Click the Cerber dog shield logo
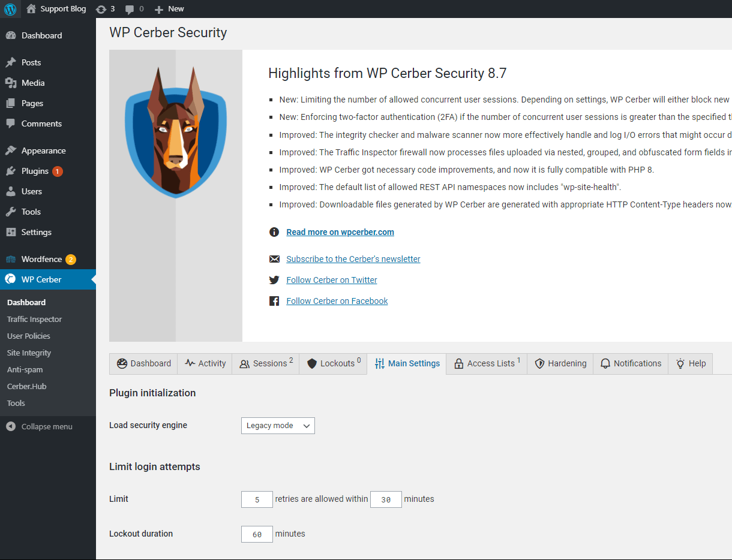The height and width of the screenshot is (560, 732). click(x=176, y=132)
